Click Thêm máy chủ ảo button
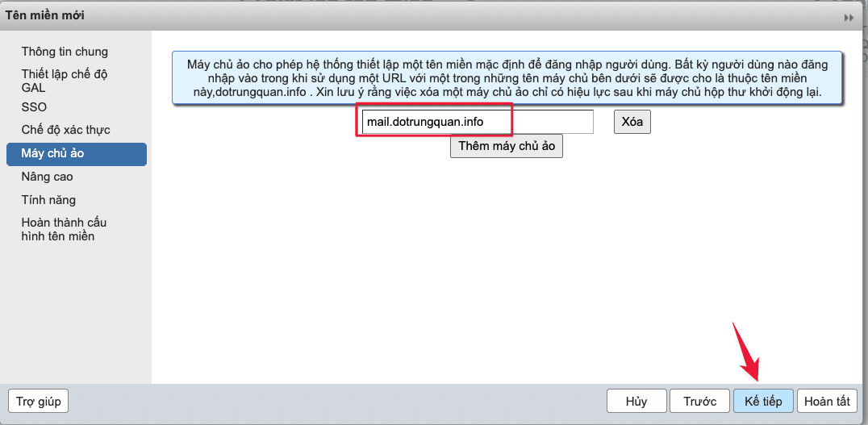The height and width of the screenshot is (425, 868). tap(507, 146)
